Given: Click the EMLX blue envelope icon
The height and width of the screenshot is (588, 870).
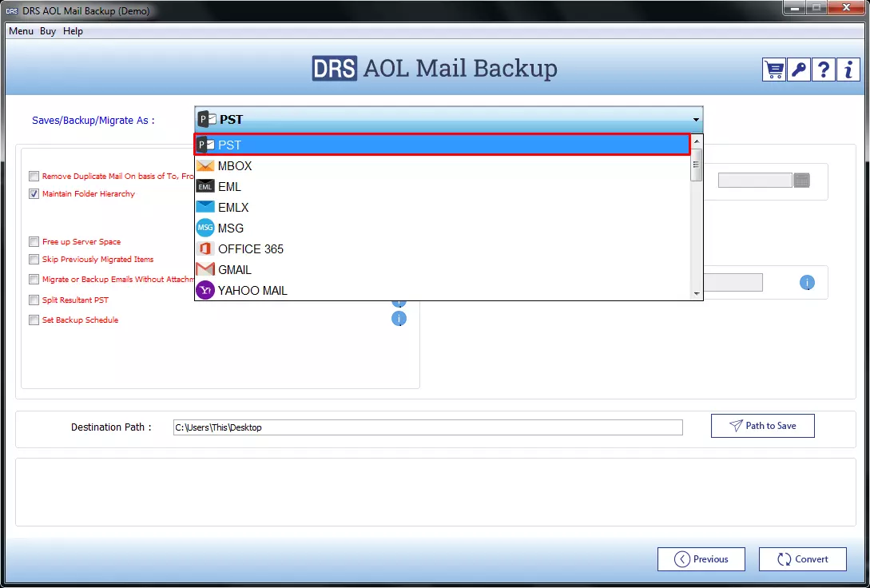Looking at the screenshot, I should (205, 207).
